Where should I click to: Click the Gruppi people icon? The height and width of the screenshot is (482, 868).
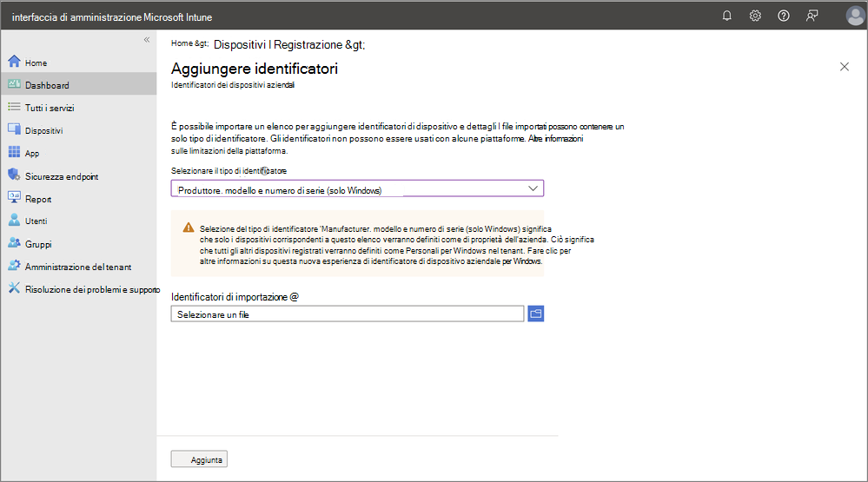tap(15, 243)
